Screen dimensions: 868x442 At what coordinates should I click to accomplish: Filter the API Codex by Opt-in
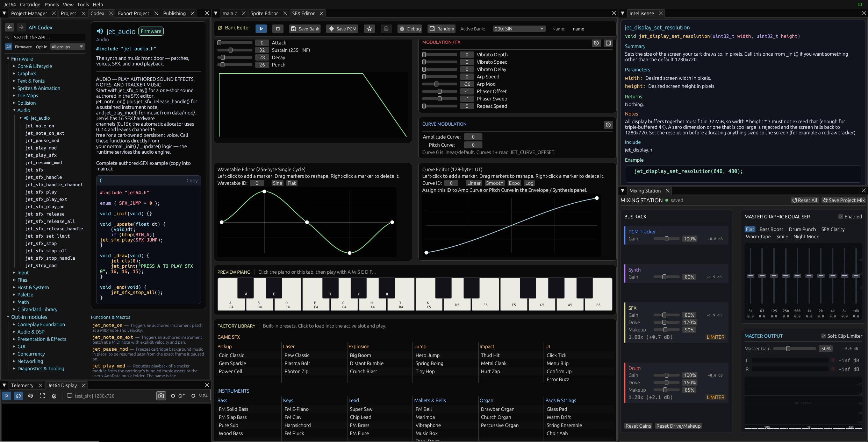42,47
